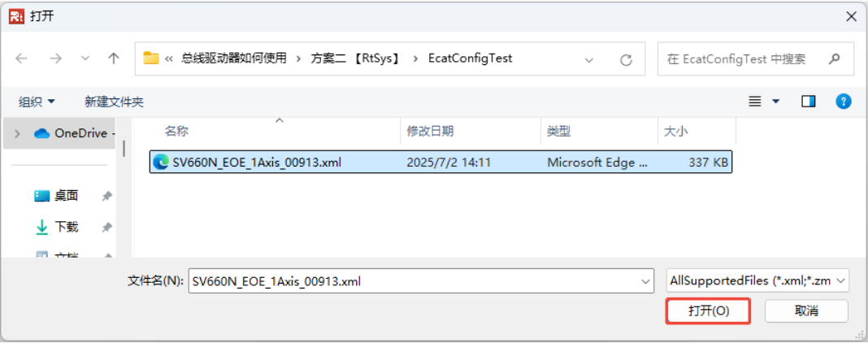Sort files by 大小 column
868x343 pixels.
pyautogui.click(x=676, y=131)
